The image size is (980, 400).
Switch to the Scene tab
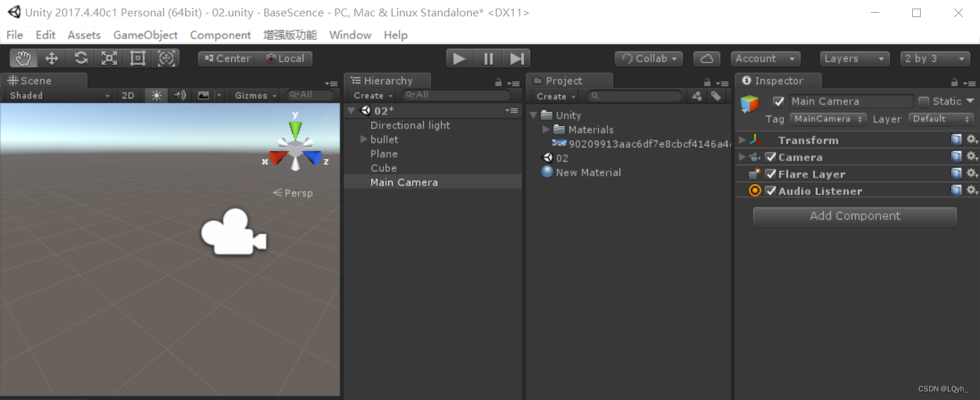point(44,81)
